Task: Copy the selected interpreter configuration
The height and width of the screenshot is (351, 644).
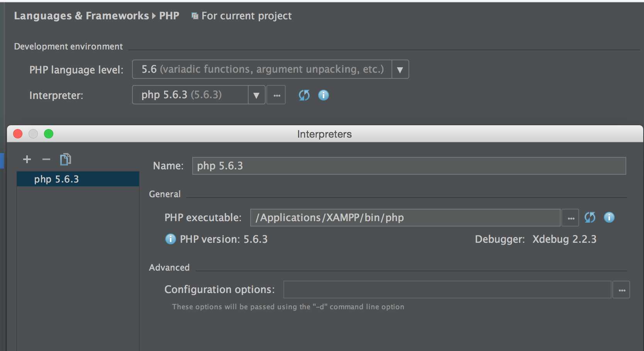Action: (66, 159)
